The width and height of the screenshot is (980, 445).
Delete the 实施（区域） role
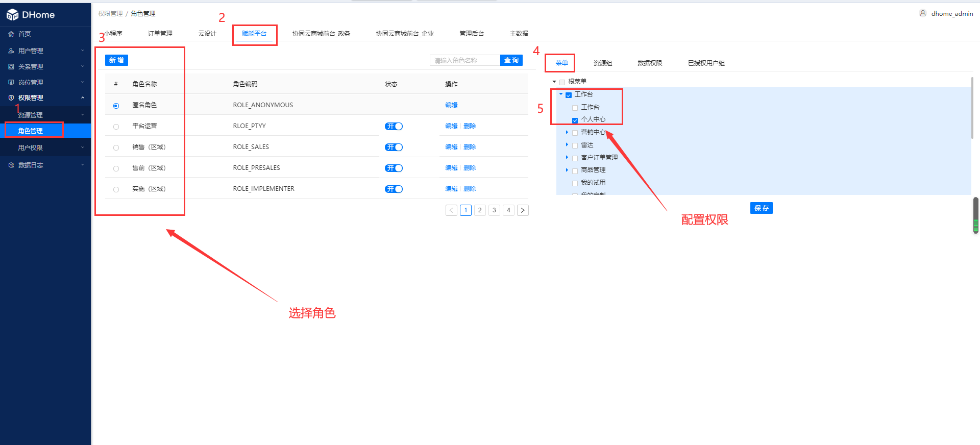(x=470, y=189)
